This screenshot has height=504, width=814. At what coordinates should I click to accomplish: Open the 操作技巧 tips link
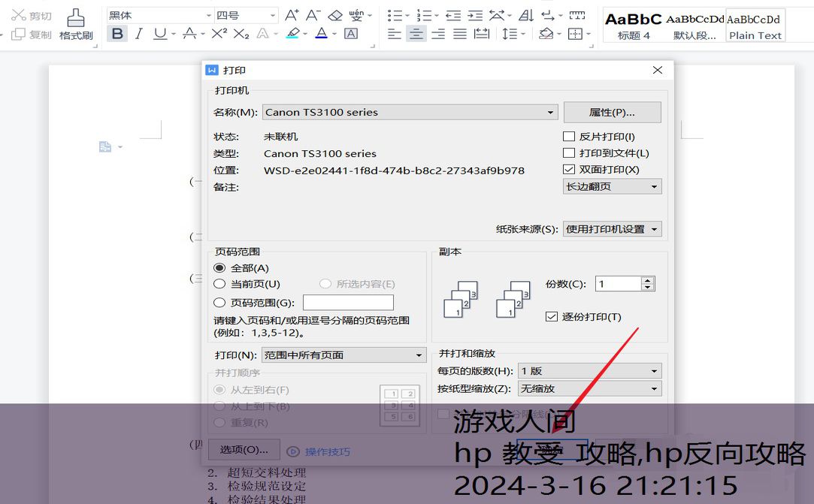tap(327, 451)
